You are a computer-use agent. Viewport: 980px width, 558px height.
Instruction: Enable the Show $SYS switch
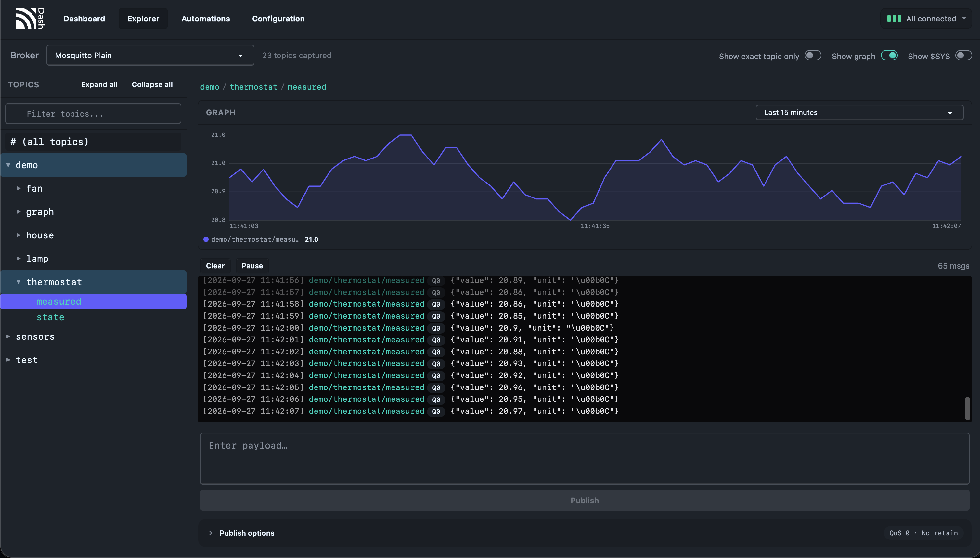[x=963, y=56]
